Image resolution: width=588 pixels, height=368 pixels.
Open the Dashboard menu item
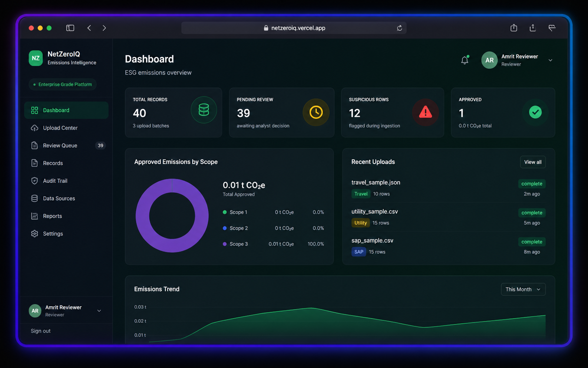point(66,110)
